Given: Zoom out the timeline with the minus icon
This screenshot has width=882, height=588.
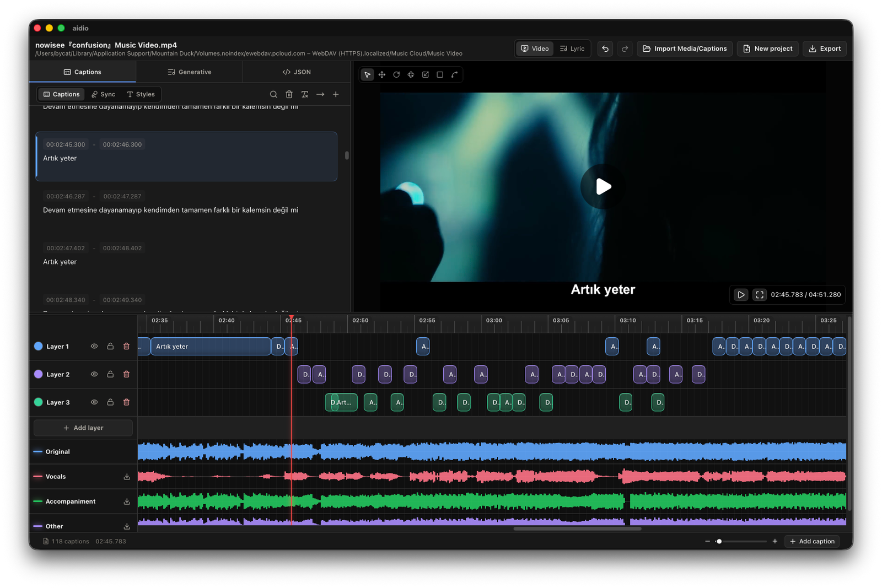Looking at the screenshot, I should [x=707, y=541].
